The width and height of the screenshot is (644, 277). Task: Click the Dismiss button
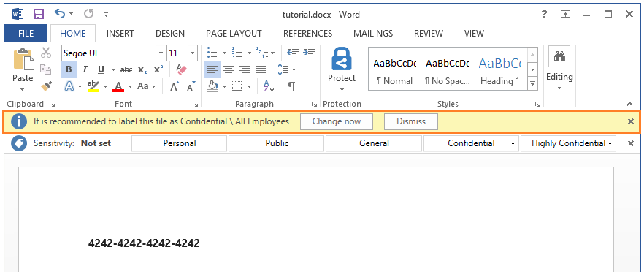pyautogui.click(x=410, y=121)
